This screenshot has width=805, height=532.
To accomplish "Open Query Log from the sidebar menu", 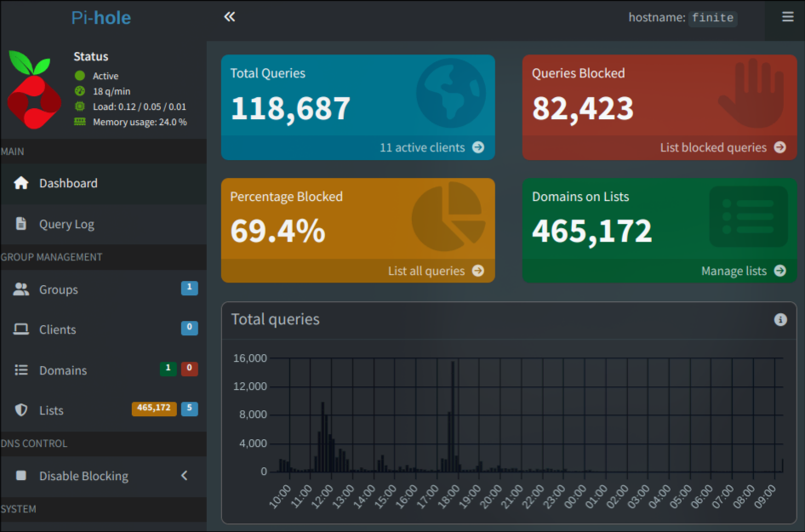I will point(67,224).
